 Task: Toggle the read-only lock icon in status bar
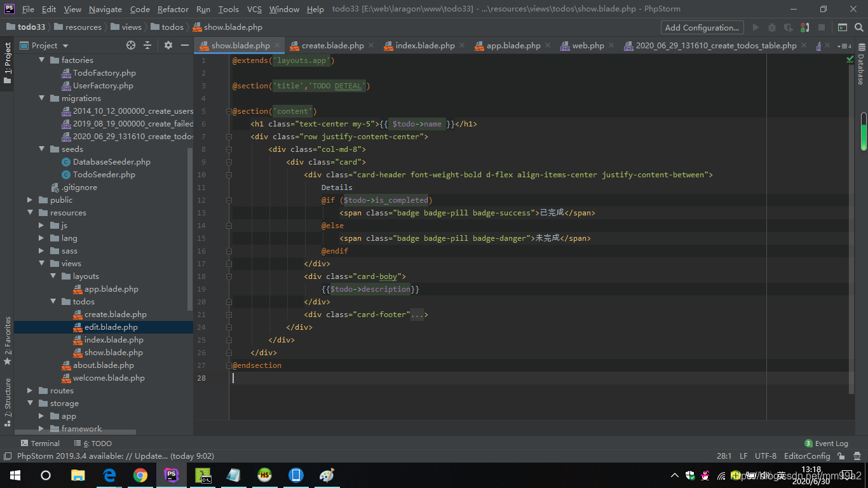(x=841, y=456)
